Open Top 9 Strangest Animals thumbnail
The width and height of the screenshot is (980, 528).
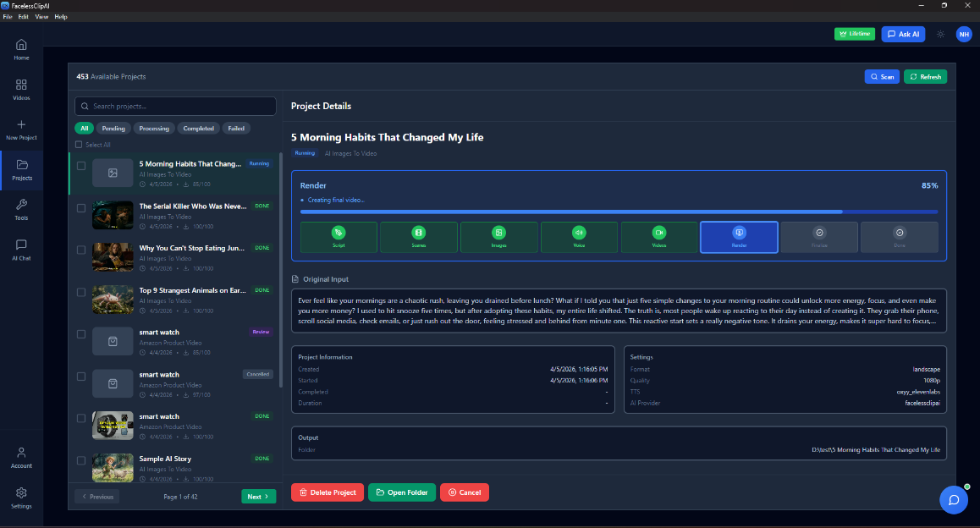point(113,300)
